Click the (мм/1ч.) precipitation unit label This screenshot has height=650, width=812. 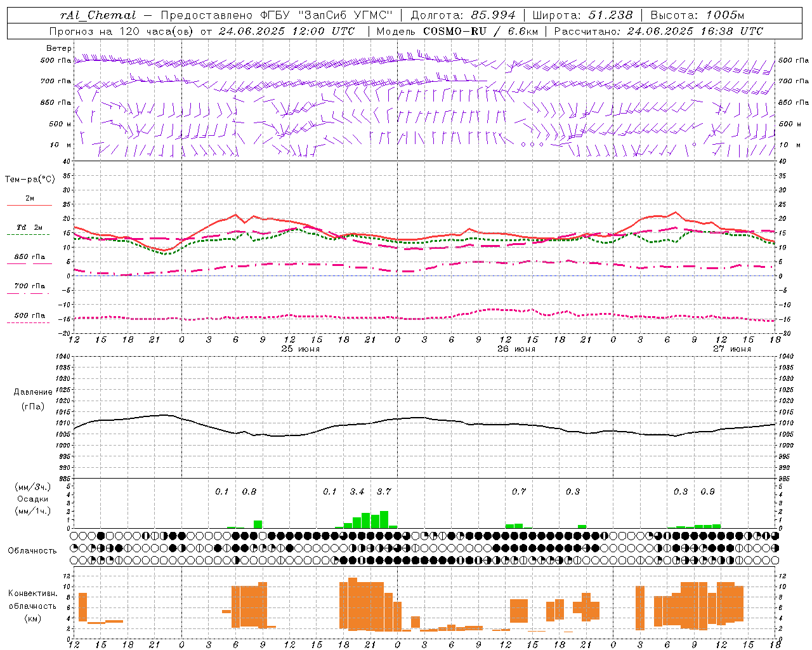(32, 511)
